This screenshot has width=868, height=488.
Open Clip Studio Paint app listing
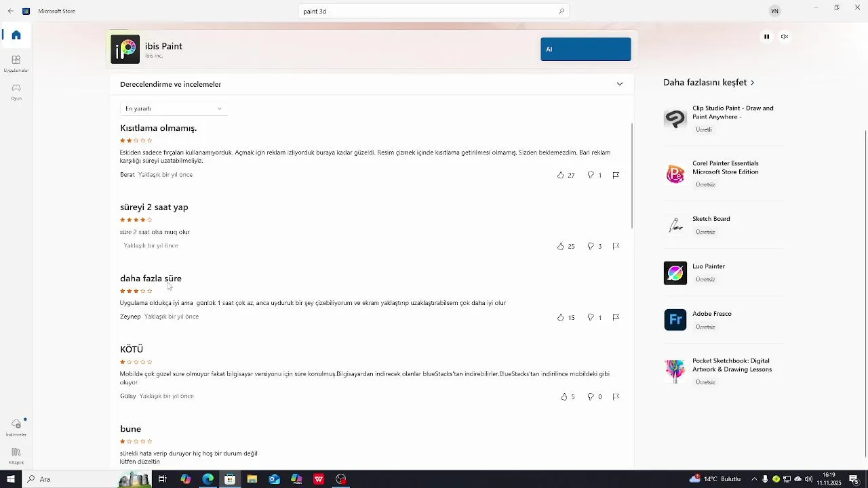[723, 119]
